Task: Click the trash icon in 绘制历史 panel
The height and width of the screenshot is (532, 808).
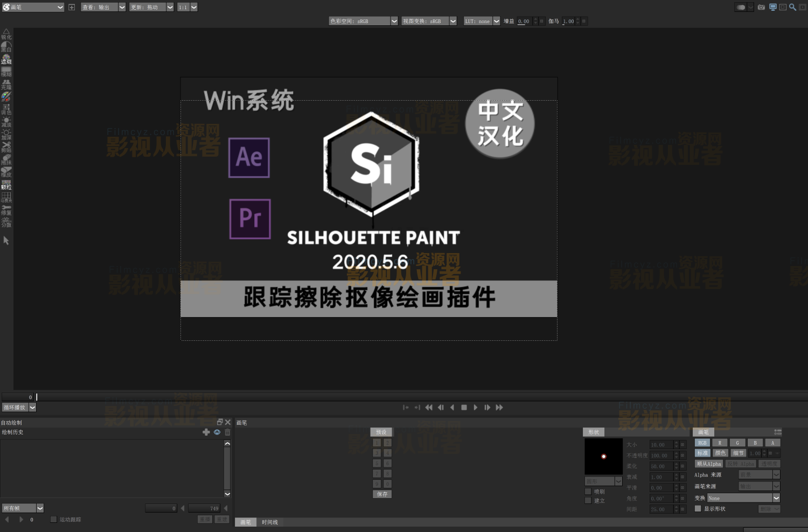Action: (x=227, y=432)
